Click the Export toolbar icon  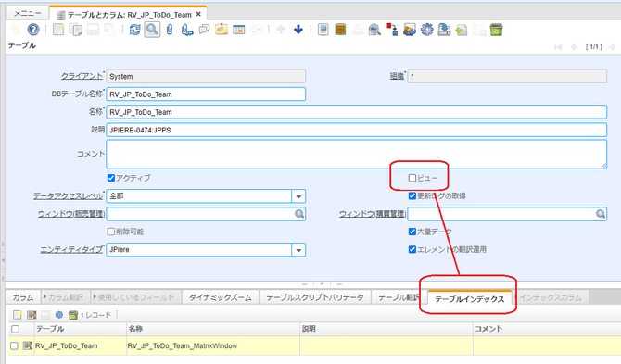coord(444,30)
